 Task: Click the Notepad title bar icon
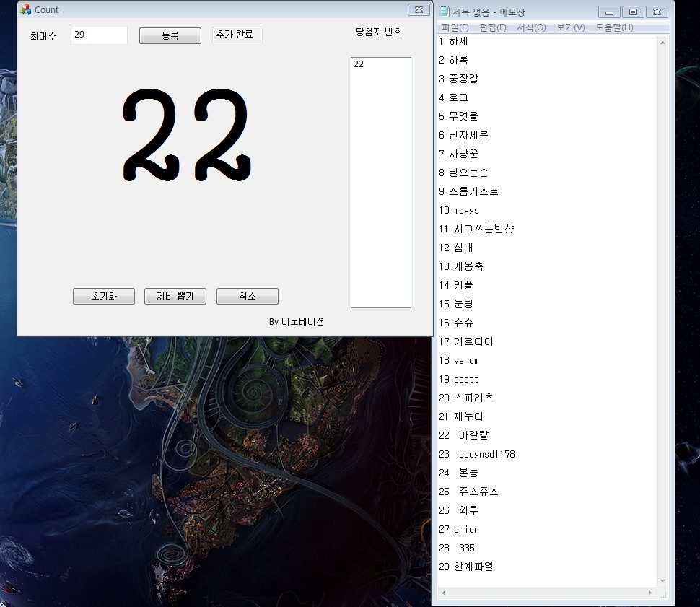point(444,12)
